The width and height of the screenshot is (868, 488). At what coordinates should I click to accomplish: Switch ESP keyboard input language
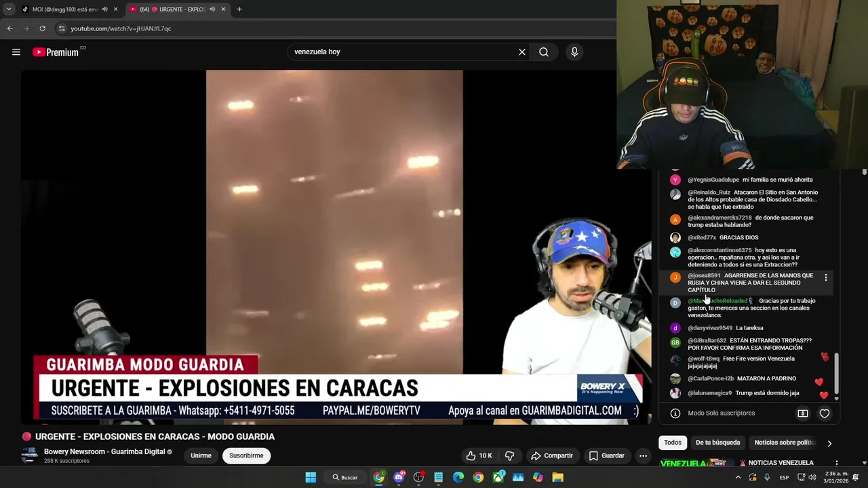click(784, 477)
